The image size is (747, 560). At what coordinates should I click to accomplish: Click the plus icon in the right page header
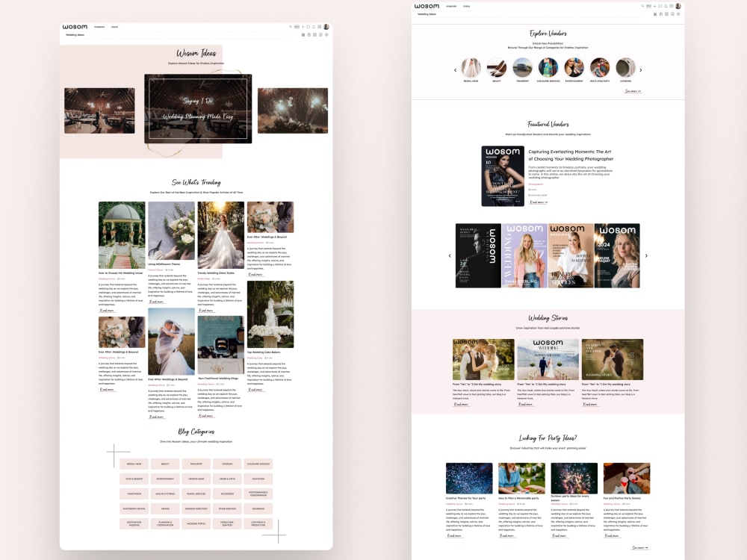[x=654, y=6]
